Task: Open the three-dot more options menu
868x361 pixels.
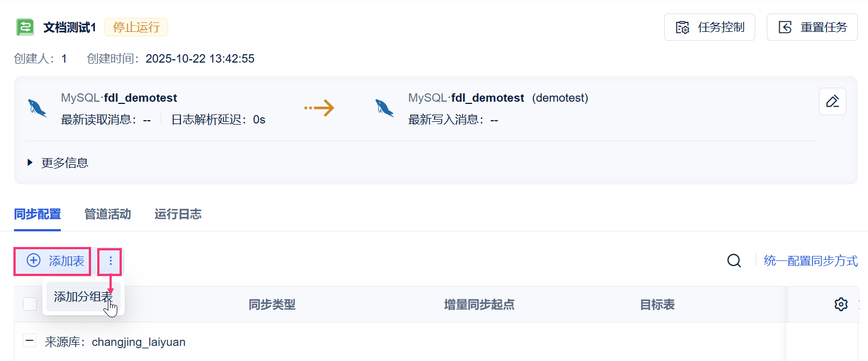Action: point(110,261)
